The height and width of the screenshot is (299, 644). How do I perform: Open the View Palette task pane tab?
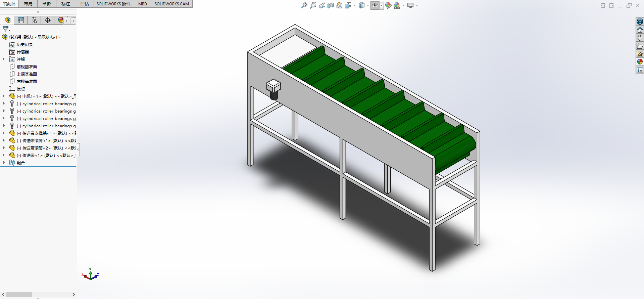(x=640, y=54)
